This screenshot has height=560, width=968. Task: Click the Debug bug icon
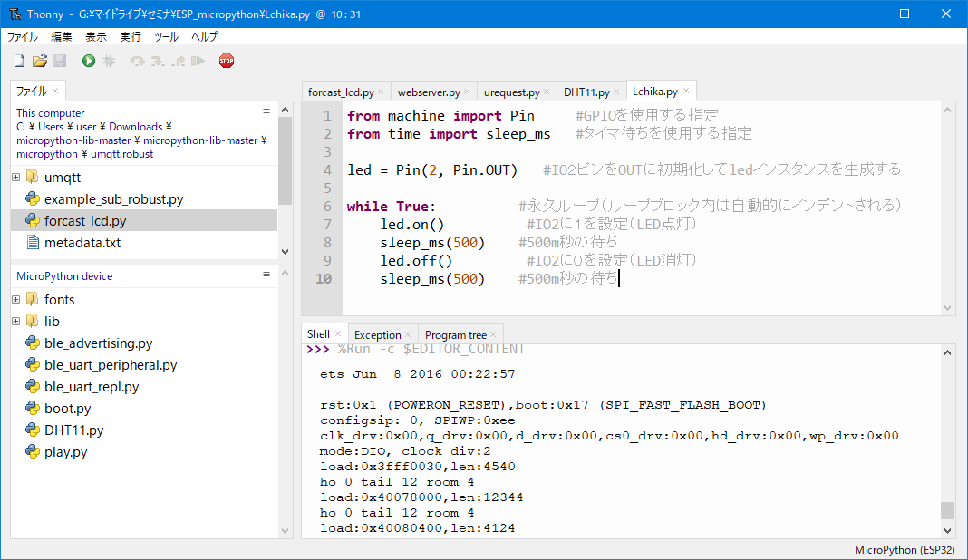(x=109, y=61)
